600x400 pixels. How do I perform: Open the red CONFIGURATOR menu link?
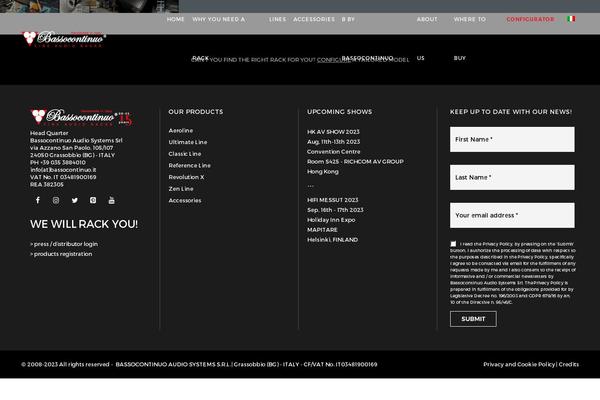530,19
